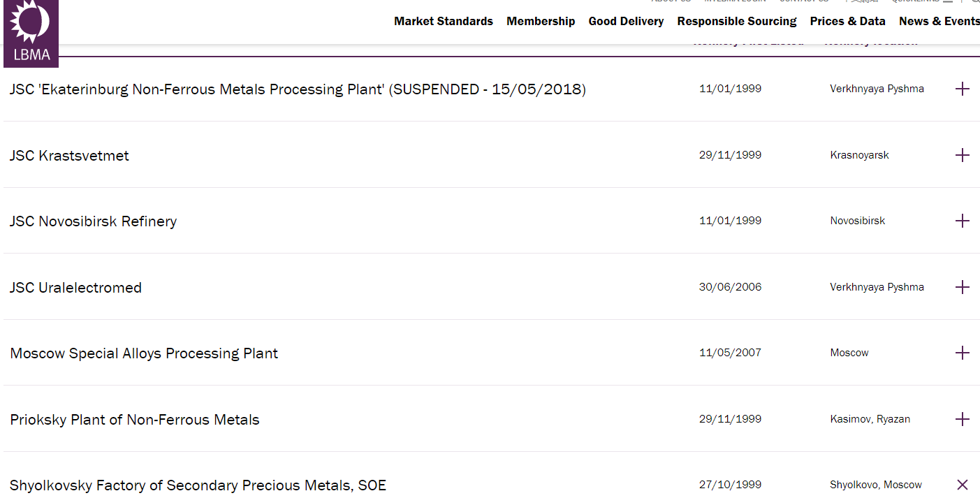Click plus icon for JSC Novosibirsk Refinery
The height and width of the screenshot is (498, 980).
click(x=962, y=221)
